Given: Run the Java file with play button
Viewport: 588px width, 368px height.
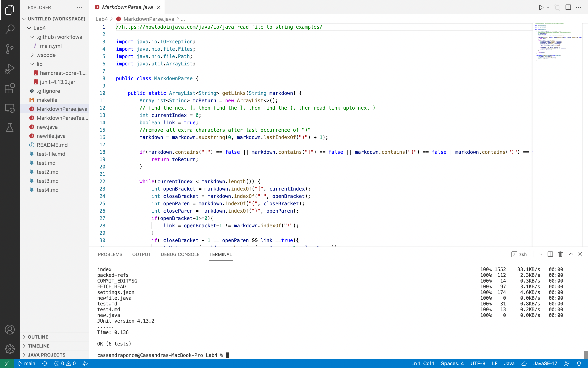Looking at the screenshot, I should click(541, 7).
